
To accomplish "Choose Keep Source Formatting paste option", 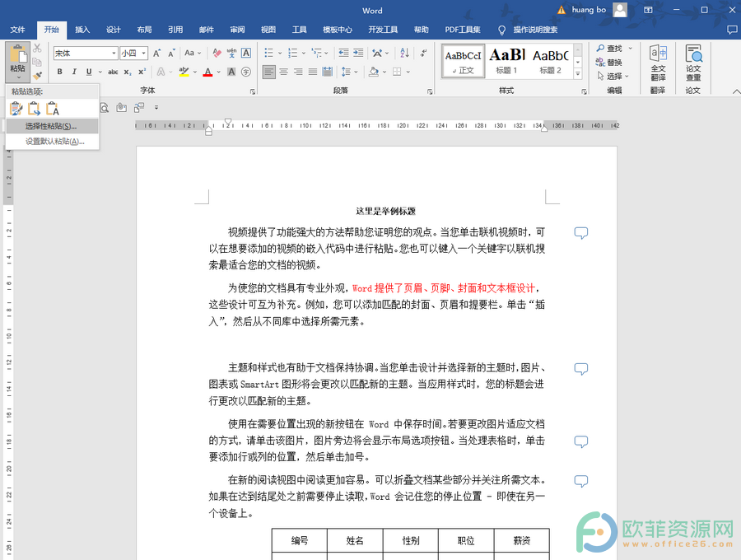I will (x=16, y=109).
